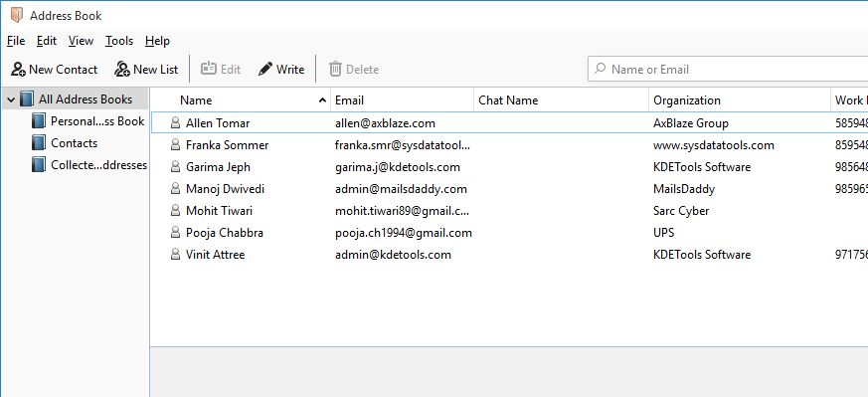This screenshot has width=868, height=397.
Task: Click the All Address Books book icon
Action: pos(26,99)
